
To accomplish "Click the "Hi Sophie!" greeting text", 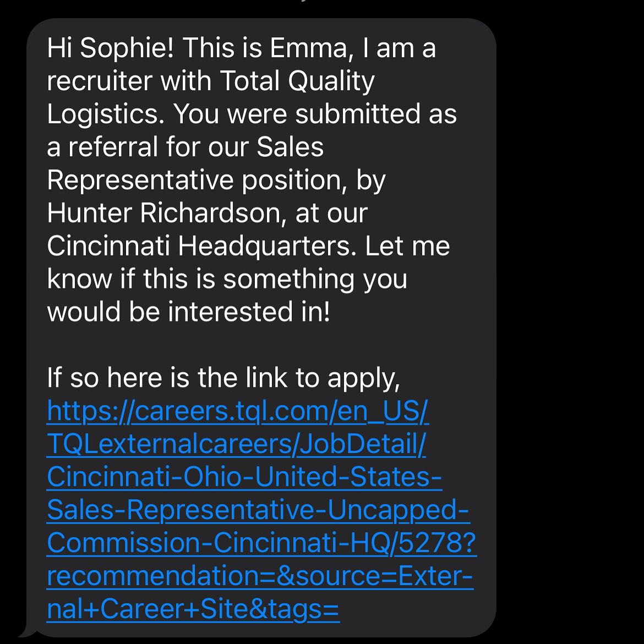I will [110, 48].
